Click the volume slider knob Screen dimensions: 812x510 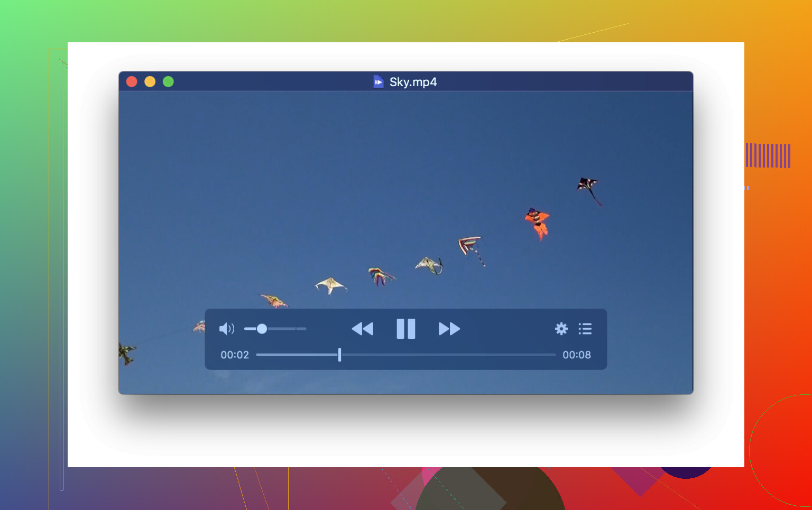[x=262, y=329]
